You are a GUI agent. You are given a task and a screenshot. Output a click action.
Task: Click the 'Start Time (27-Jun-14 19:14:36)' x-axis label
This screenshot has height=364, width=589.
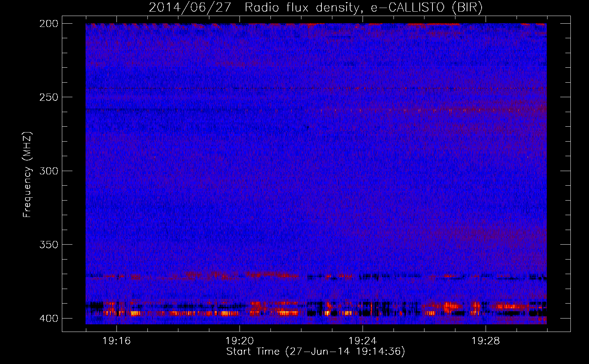point(316,352)
